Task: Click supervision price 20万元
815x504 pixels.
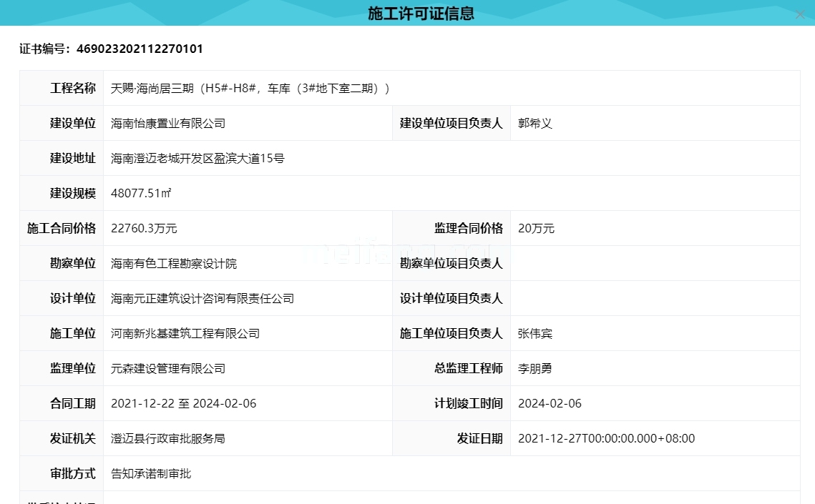Action: pyautogui.click(x=536, y=228)
